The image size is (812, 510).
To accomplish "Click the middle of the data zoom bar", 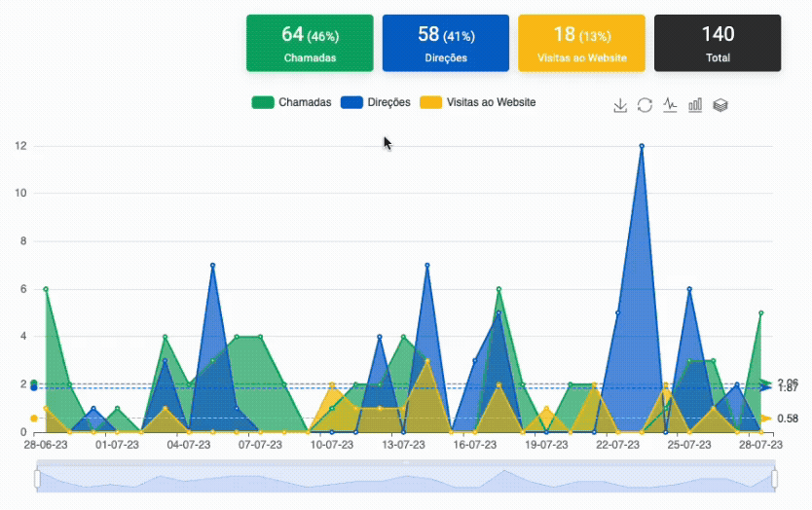I will click(406, 478).
